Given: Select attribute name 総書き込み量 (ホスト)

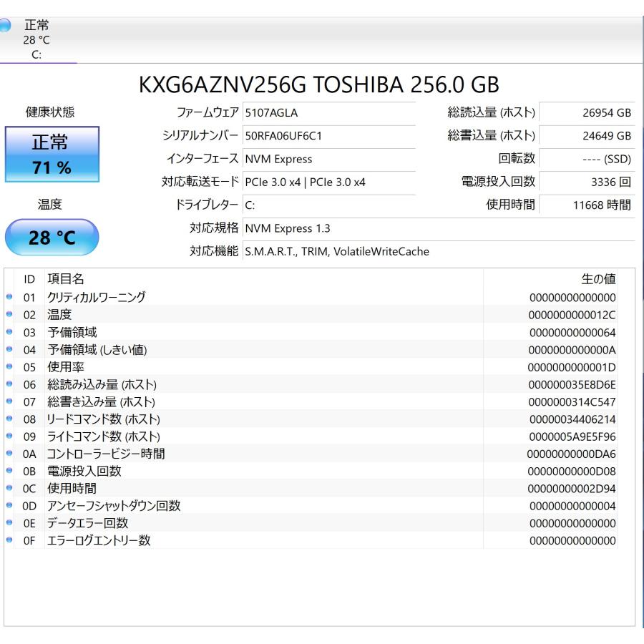Looking at the screenshot, I should coord(101,401).
